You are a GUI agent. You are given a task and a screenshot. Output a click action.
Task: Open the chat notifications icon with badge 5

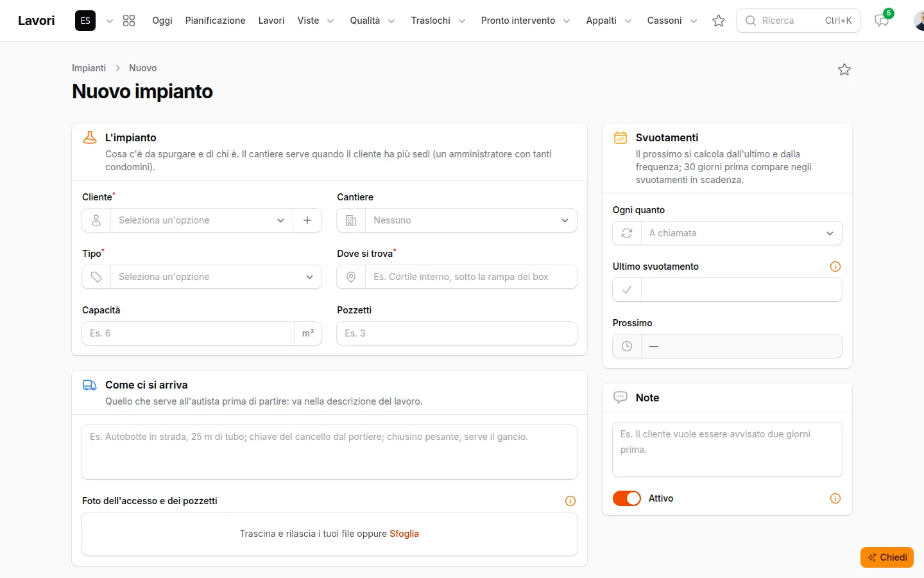[882, 21]
